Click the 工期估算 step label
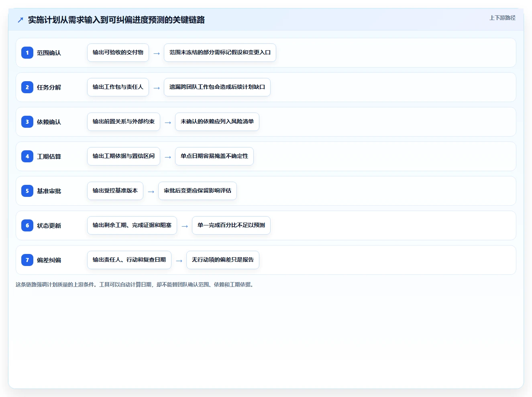Image resolution: width=532 pixels, height=397 pixels. click(x=49, y=156)
